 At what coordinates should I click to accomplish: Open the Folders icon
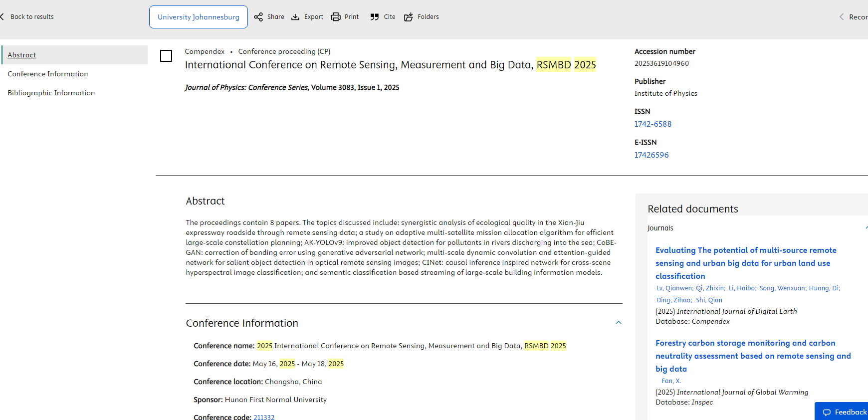(x=409, y=17)
